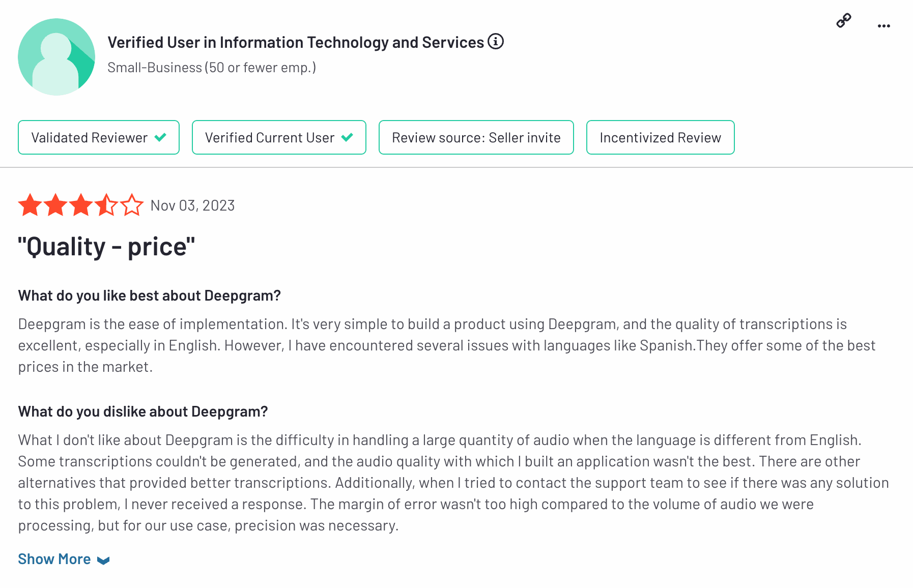Click the chevron next to Show More
Image resolution: width=913 pixels, height=588 pixels.
[103, 561]
